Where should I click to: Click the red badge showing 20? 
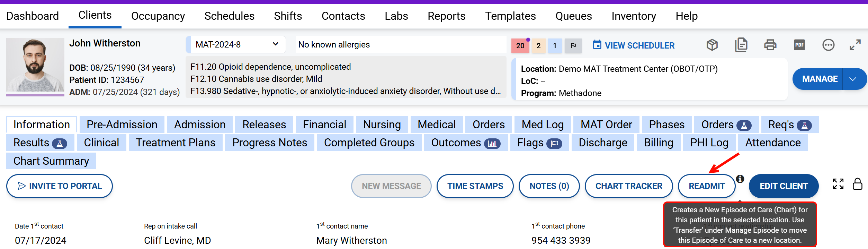(x=520, y=46)
